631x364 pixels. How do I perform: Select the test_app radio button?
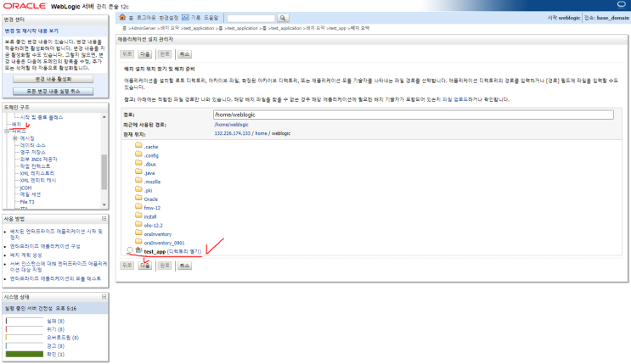(130, 250)
